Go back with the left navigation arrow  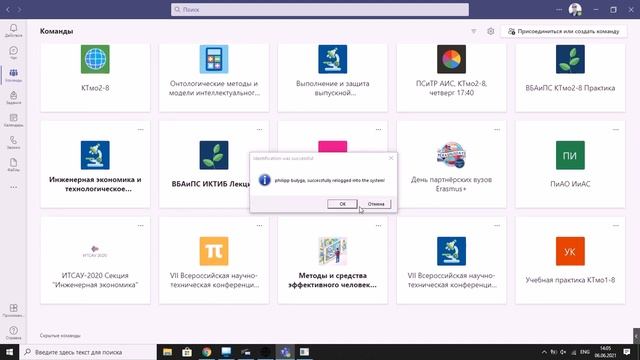tap(8, 9)
